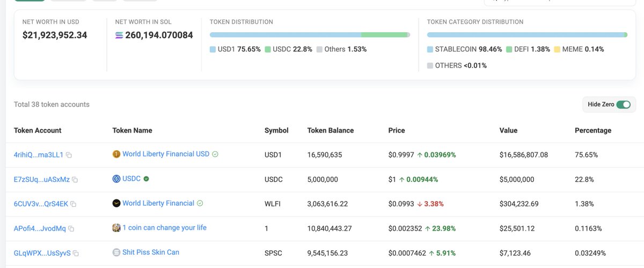
Task: Click the Symbol column header
Action: [276, 130]
